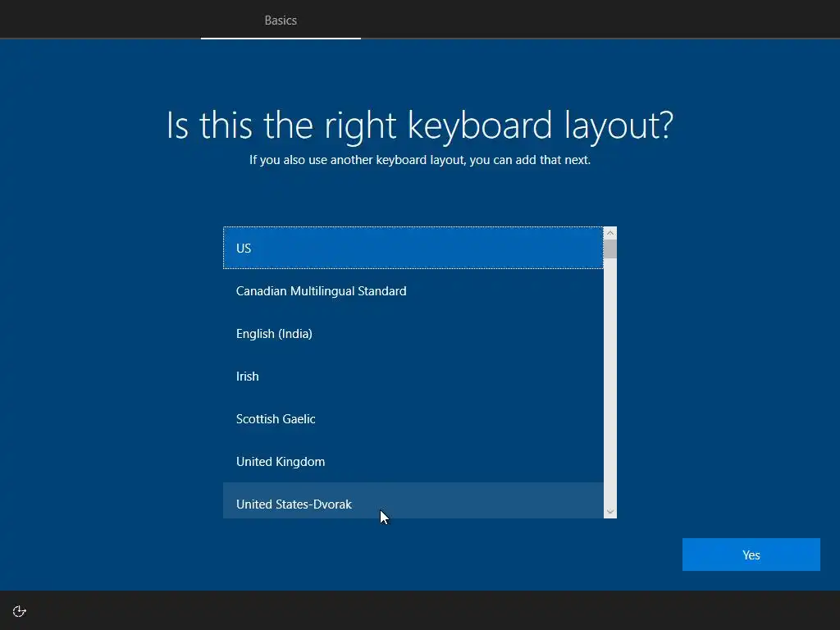Click the scrollbar up arrow
Viewport: 840px width, 630px height.
610,233
